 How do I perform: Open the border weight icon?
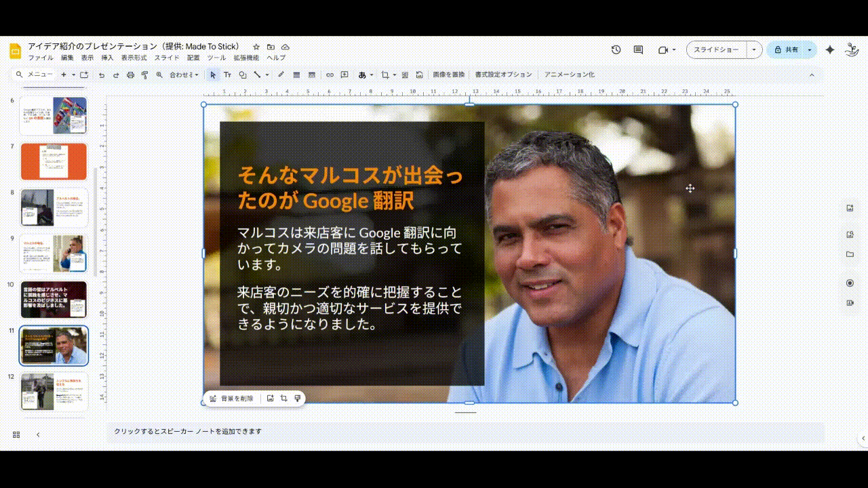pyautogui.click(x=296, y=75)
